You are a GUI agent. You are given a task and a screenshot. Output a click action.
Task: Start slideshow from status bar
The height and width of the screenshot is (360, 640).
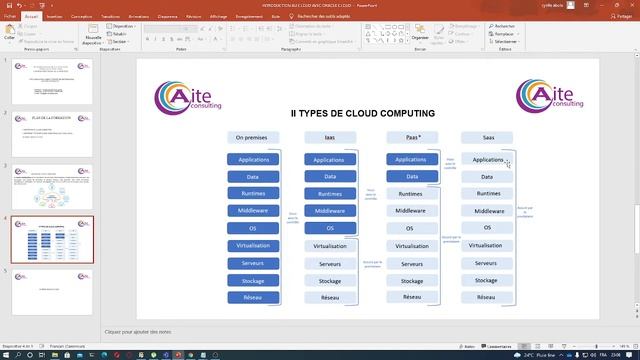564,346
